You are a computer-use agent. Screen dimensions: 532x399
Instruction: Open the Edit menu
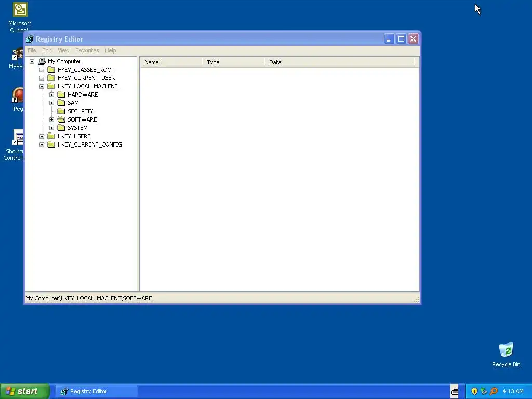pyautogui.click(x=47, y=50)
